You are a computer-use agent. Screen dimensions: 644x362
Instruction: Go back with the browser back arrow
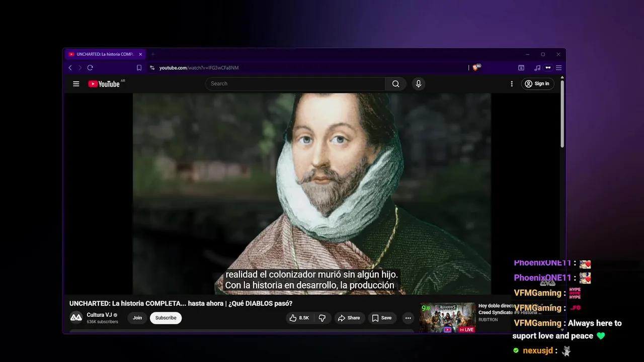70,68
